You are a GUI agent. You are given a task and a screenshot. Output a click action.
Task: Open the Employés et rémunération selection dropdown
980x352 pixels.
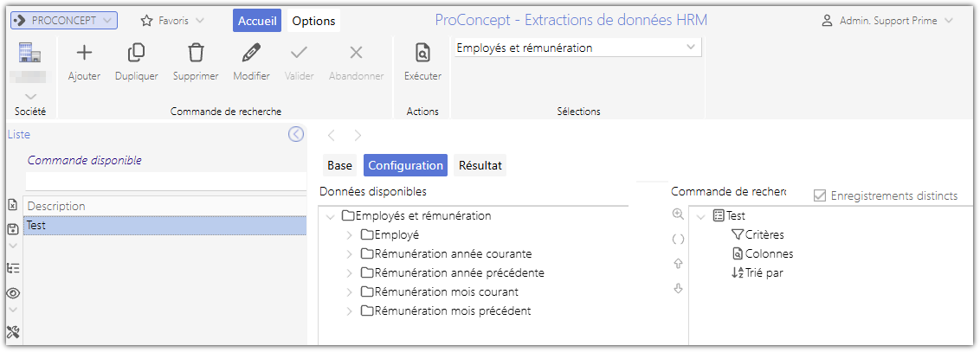(690, 48)
